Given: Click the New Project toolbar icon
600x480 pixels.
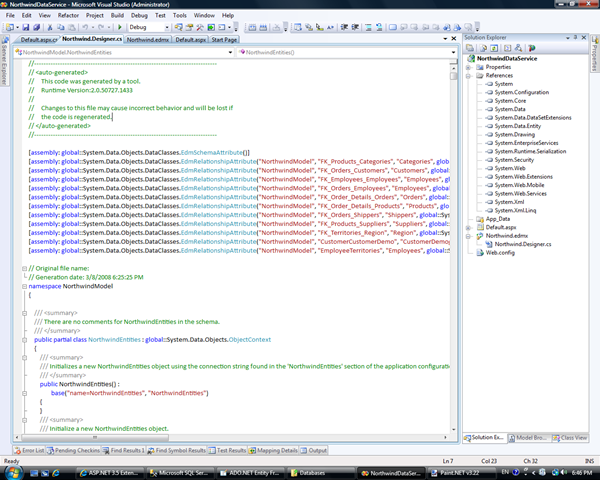Looking at the screenshot, I should pyautogui.click(x=9, y=27).
